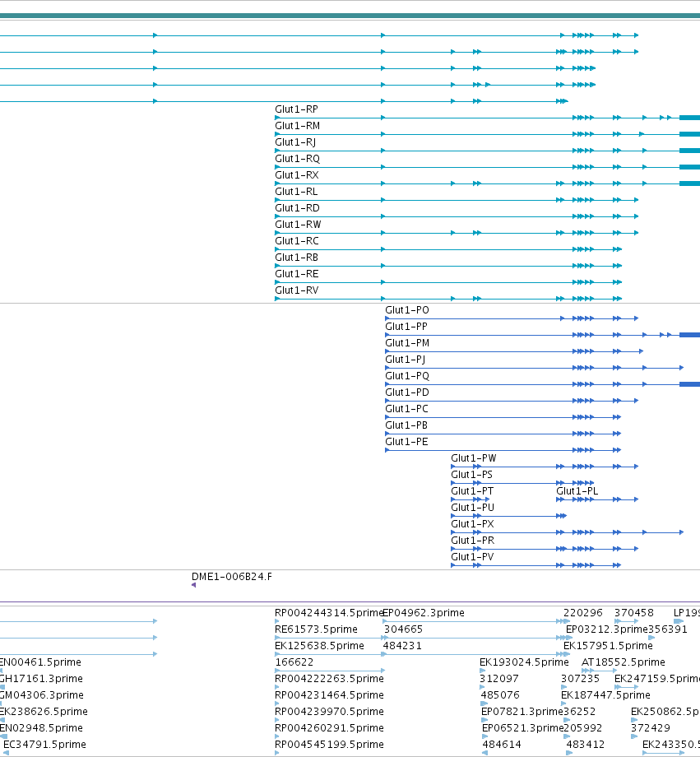Click the 370458 feature label
Screen dimensions: 700x757
pyautogui.click(x=634, y=613)
